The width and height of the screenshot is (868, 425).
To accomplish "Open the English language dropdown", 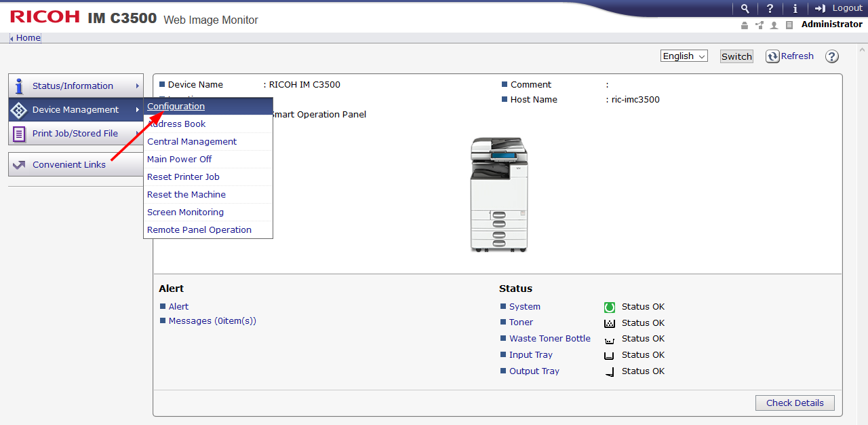I will point(684,56).
